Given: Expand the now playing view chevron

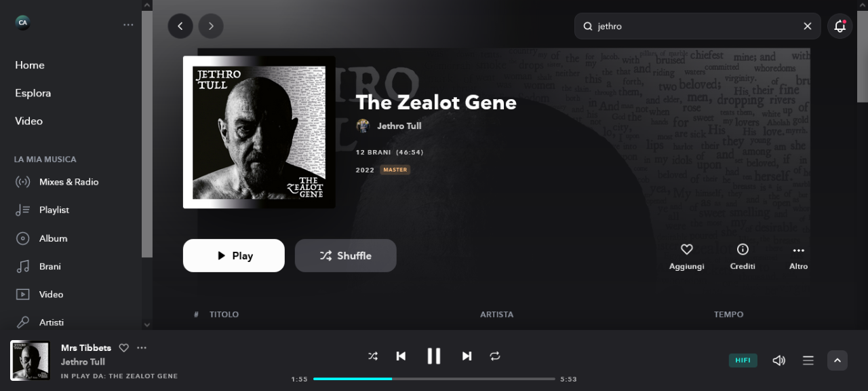Looking at the screenshot, I should tap(837, 360).
